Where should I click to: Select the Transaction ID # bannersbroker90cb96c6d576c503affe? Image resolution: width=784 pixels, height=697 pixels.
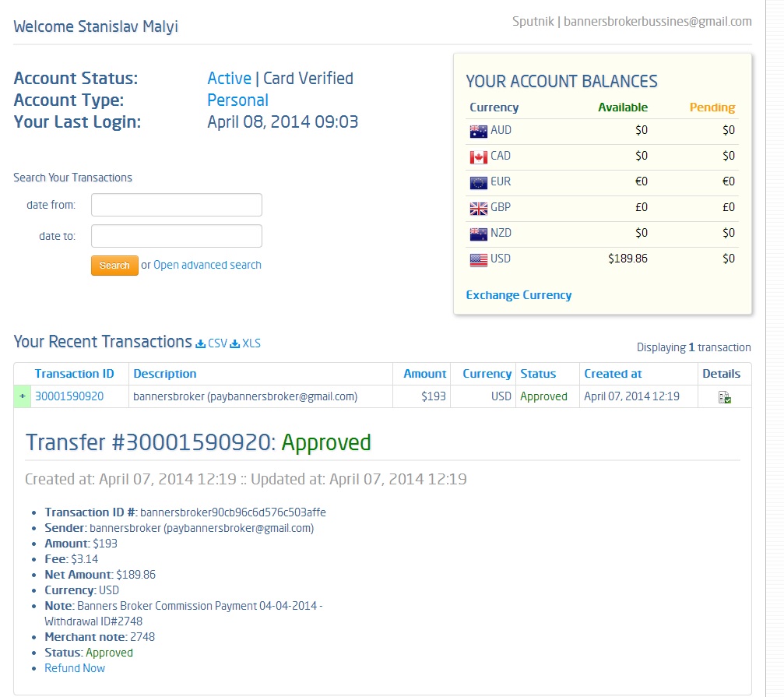coord(185,512)
